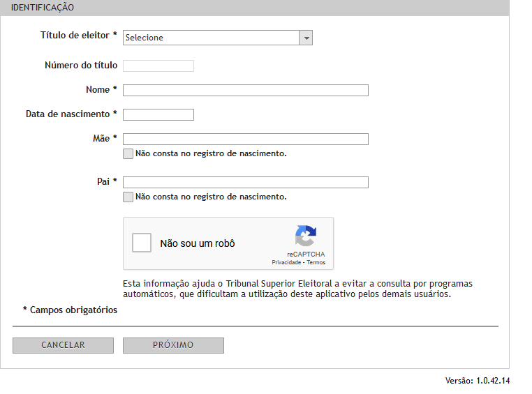
Task: Click the PRÓXIMO button
Action: 173,345
